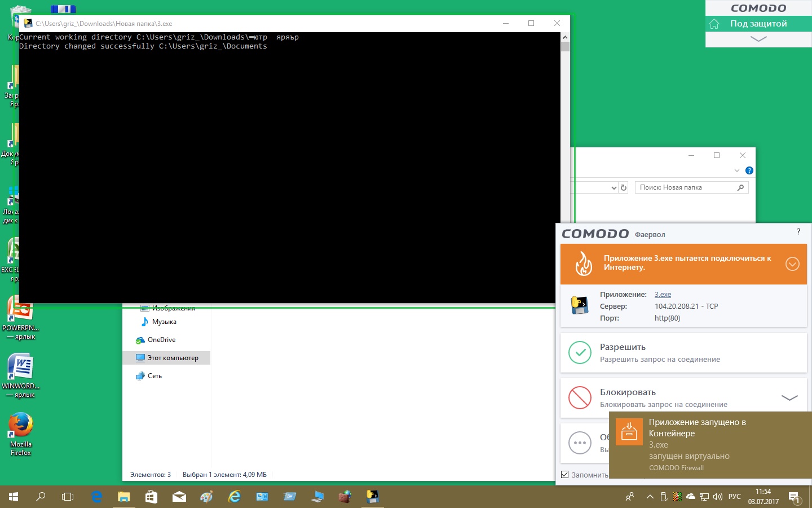The width and height of the screenshot is (812, 508).
Task: Toggle the Запомнить checkbox in Comodo alert
Action: (x=565, y=475)
